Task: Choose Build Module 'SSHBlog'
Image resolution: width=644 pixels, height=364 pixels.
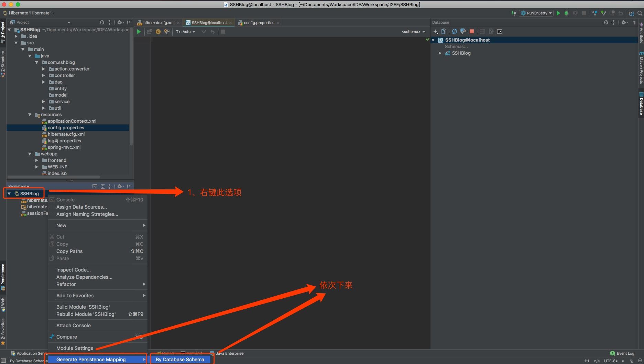Action: tap(98, 307)
